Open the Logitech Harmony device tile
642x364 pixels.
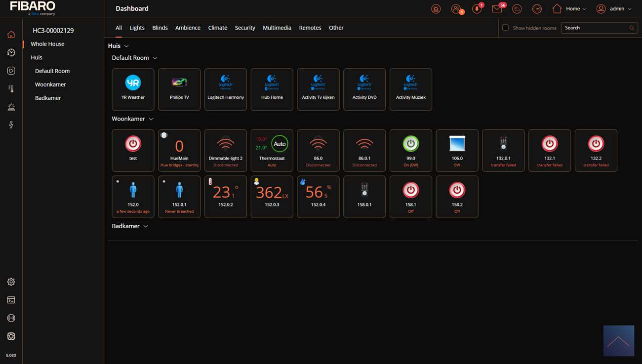point(226,89)
